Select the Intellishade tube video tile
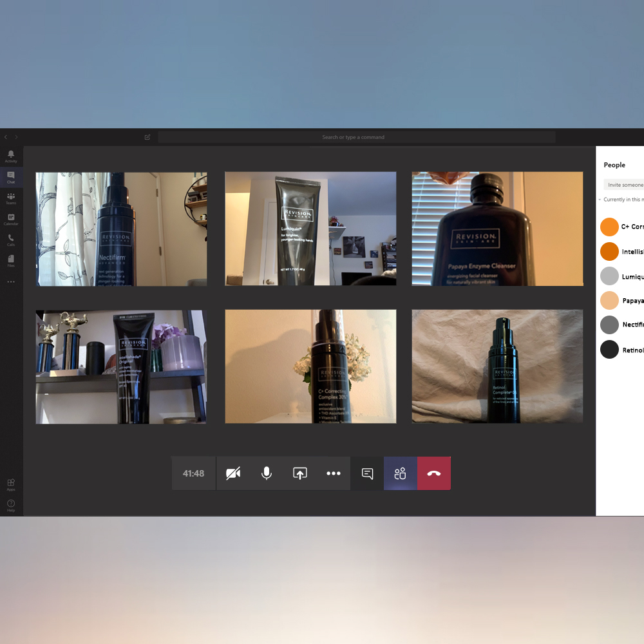644x644 pixels. [x=121, y=367]
